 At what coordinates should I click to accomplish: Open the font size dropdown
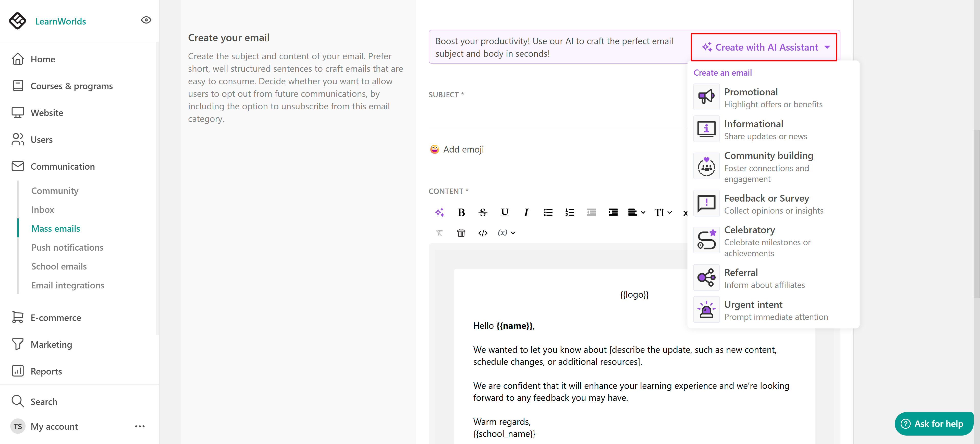(663, 213)
